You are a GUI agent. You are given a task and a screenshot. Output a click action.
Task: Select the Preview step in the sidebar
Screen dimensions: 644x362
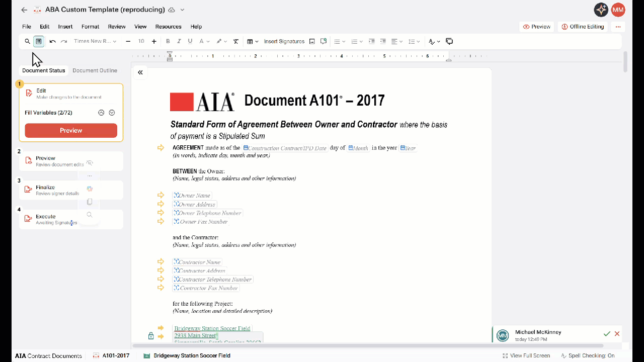(x=71, y=161)
